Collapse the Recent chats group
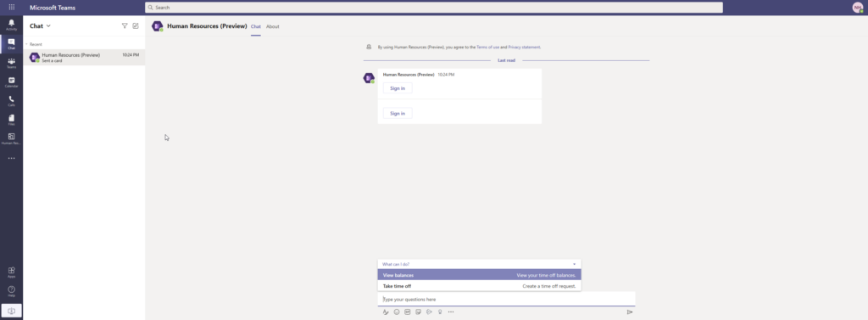The width and height of the screenshot is (868, 320). coord(26,44)
